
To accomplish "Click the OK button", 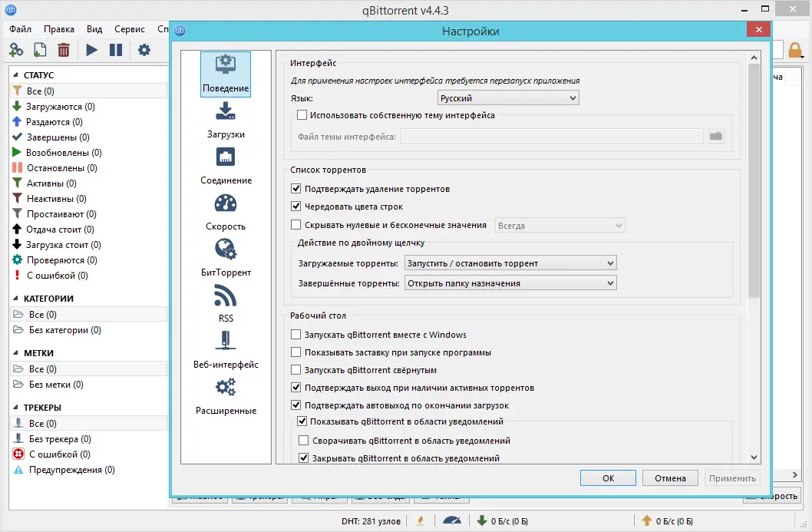I will pyautogui.click(x=608, y=478).
